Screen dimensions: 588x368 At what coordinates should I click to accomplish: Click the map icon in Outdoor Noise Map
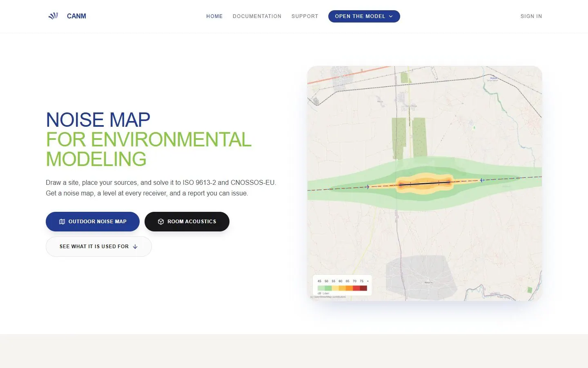(62, 222)
